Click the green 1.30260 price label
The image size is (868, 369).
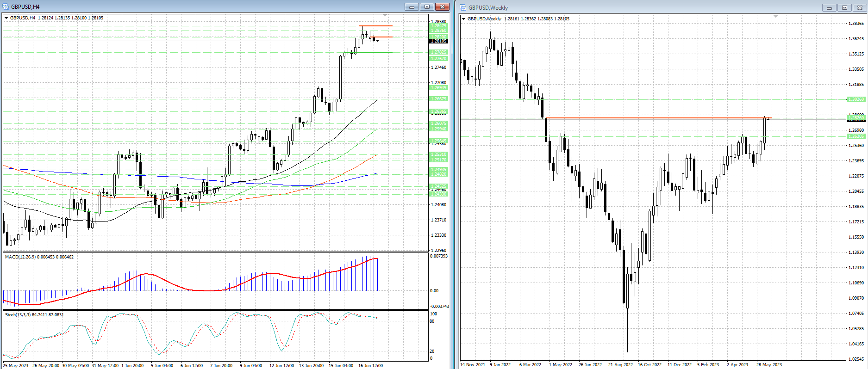click(x=856, y=99)
